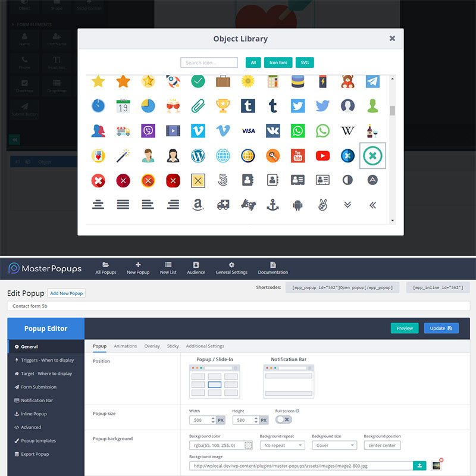This screenshot has height=476, width=476.
Task: Filter library by All
Action: [253, 62]
